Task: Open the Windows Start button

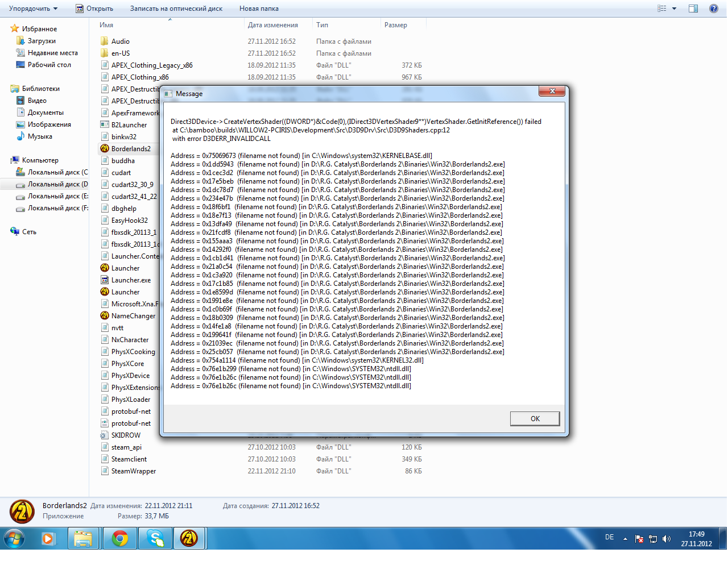Action: click(14, 538)
